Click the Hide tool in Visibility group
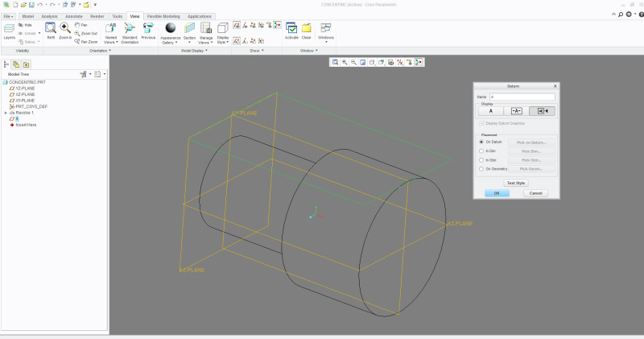Screen dimensions: 644x339 point(25,25)
